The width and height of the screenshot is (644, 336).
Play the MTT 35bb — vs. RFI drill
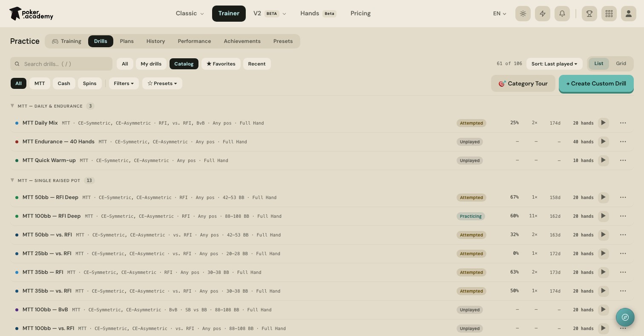click(603, 291)
